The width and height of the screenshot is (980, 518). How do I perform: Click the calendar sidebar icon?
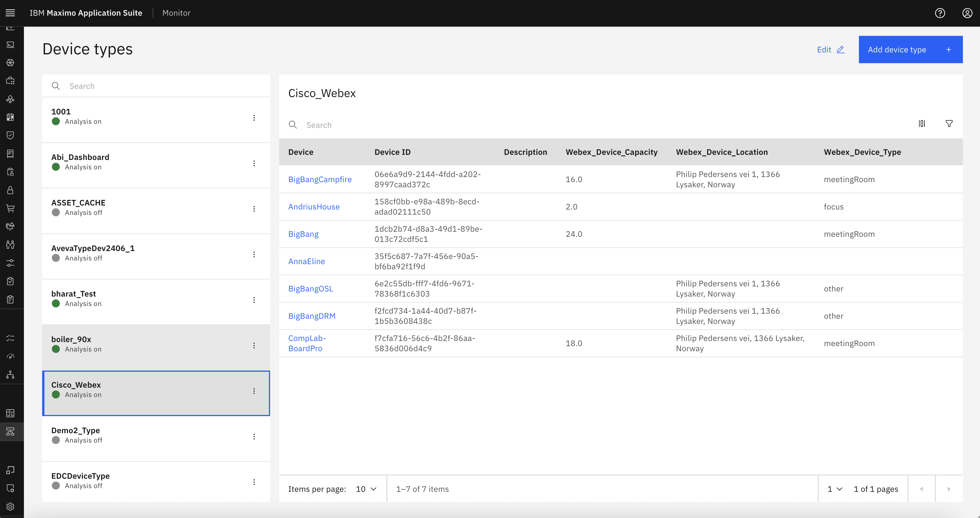(10, 117)
